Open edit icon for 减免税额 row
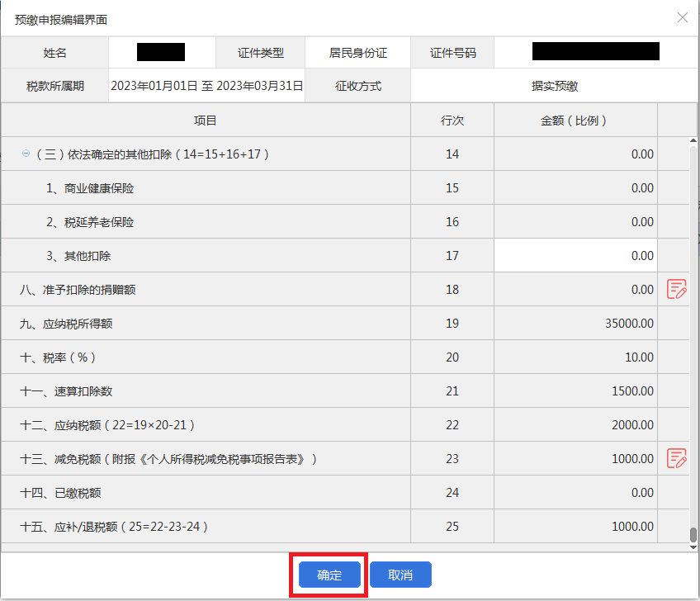Viewport: 700px width, 601px height. pyautogui.click(x=676, y=458)
